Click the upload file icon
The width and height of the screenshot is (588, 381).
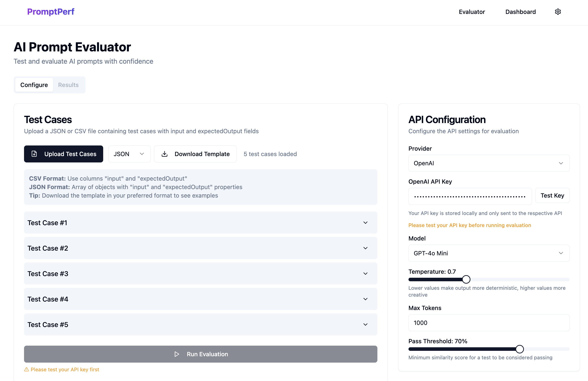pos(34,154)
